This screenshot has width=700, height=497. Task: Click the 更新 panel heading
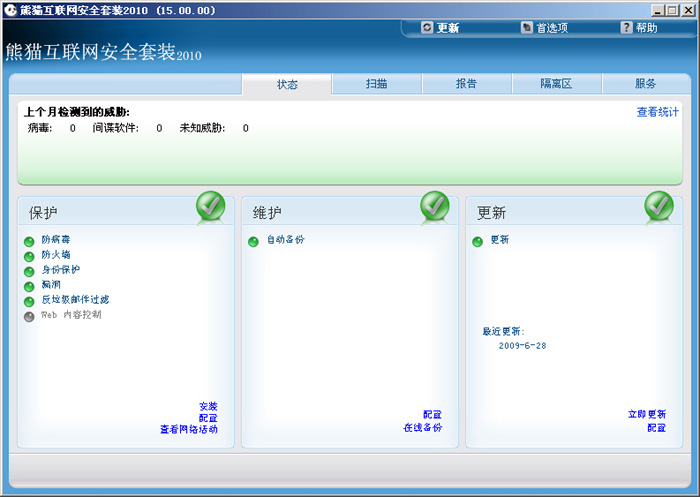click(x=491, y=213)
